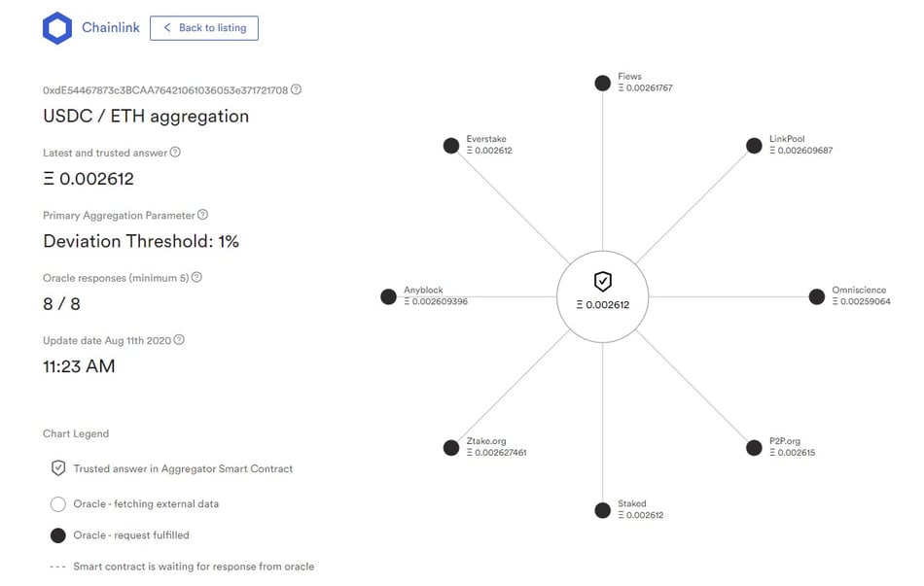924x586 pixels.
Task: Open the tooltip for Latest and trusted answer
Action: pos(176,152)
